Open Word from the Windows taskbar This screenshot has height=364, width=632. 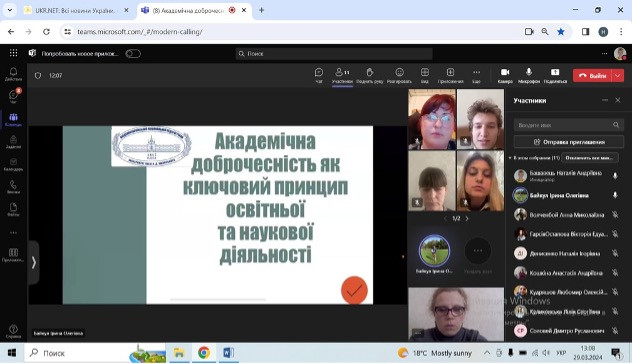click(228, 353)
